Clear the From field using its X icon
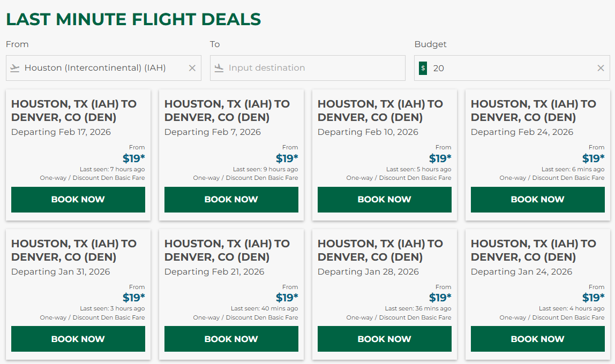This screenshot has width=615, height=364. (x=192, y=67)
